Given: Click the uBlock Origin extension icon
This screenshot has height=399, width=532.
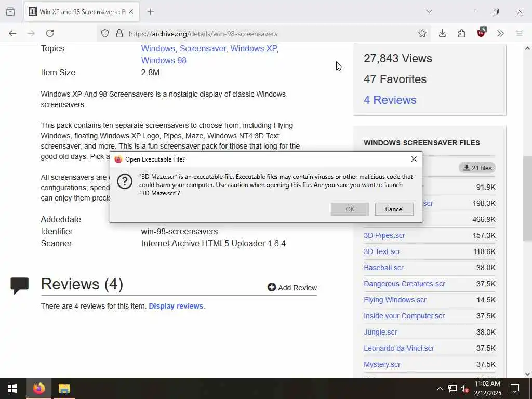Looking at the screenshot, I should [x=482, y=33].
